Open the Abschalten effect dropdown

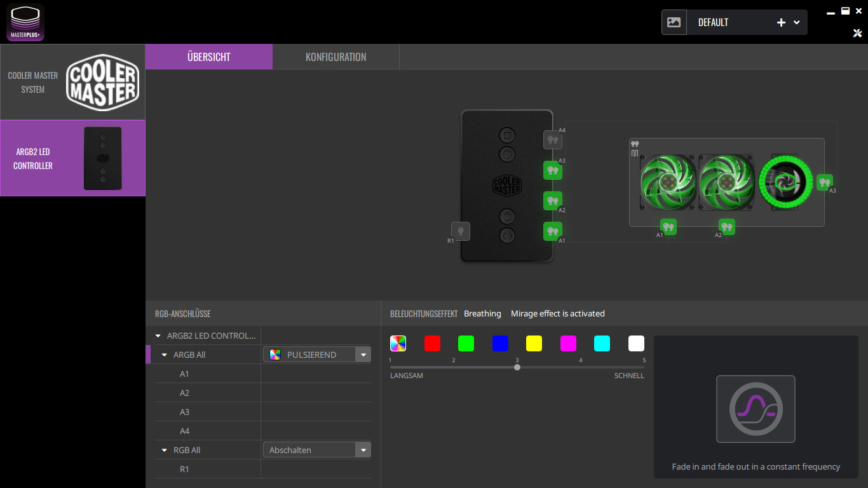317,450
